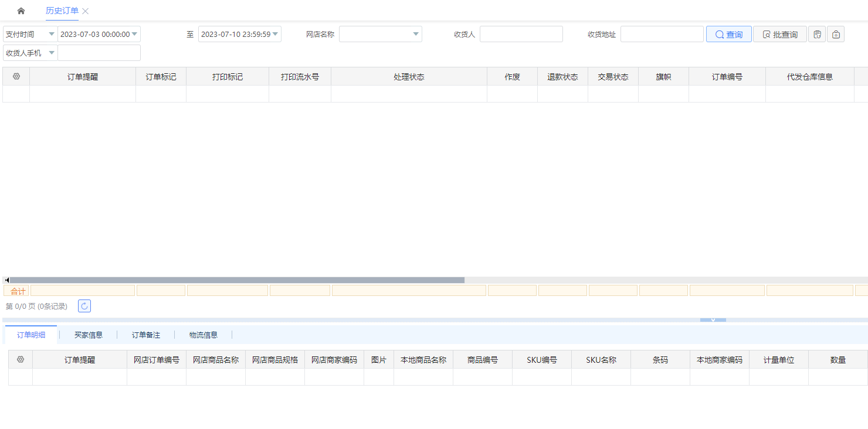This screenshot has width=868, height=429.
Task: Click the horizontal scrollbar left arrow
Action: (6, 280)
